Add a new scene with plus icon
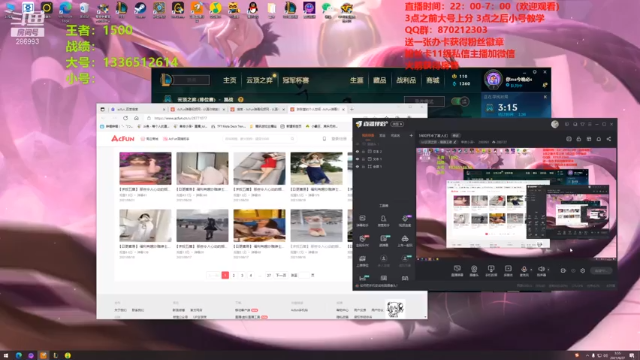This screenshot has height=360, width=640. point(411,136)
